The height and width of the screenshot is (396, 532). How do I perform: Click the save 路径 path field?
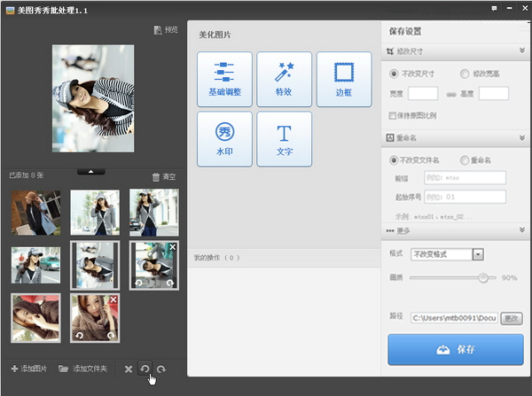click(454, 318)
